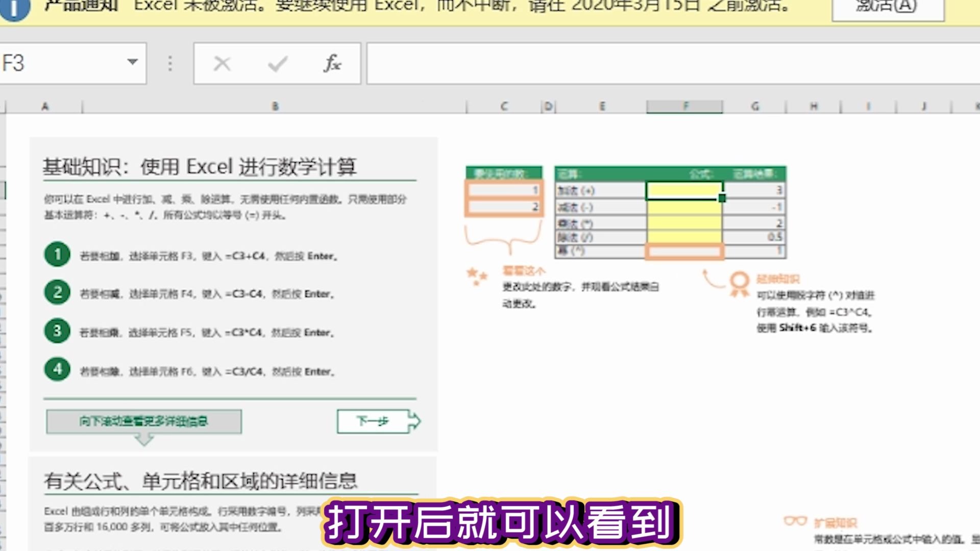Click the 下一步 next step button
The image size is (980, 551).
(x=378, y=421)
